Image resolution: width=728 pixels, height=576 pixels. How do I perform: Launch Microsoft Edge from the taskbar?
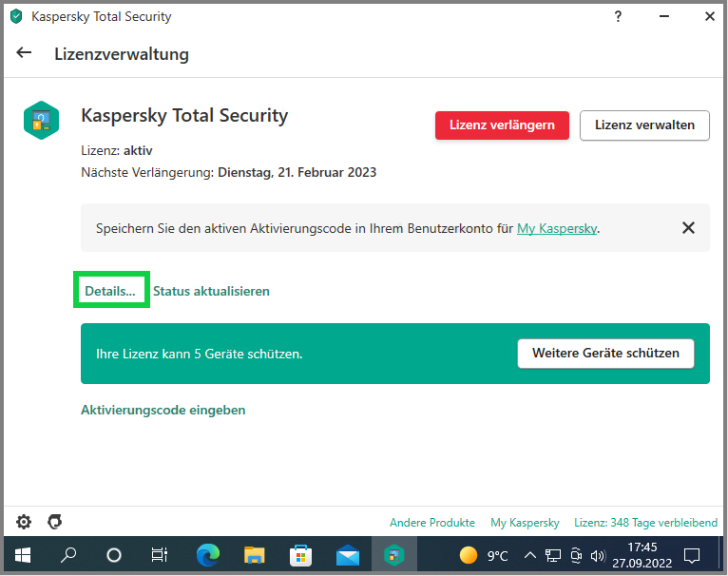(208, 555)
